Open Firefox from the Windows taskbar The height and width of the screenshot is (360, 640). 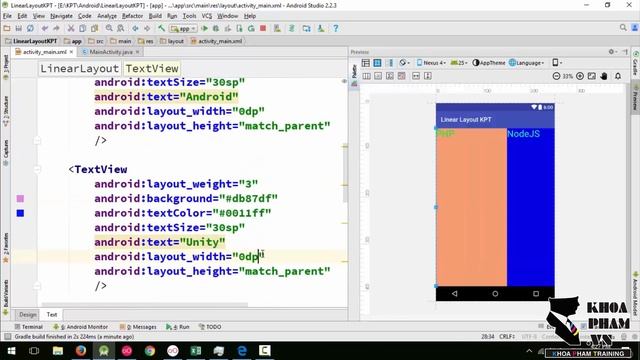tap(81, 351)
